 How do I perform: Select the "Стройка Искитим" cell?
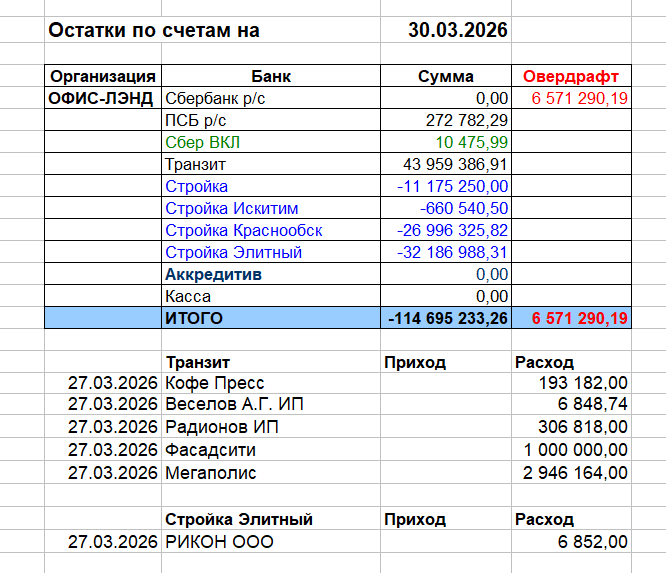tap(271, 209)
